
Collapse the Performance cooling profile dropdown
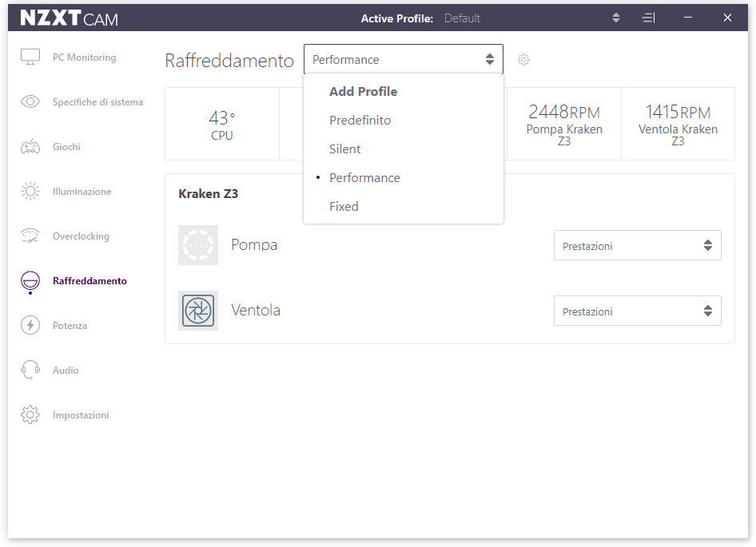click(403, 59)
